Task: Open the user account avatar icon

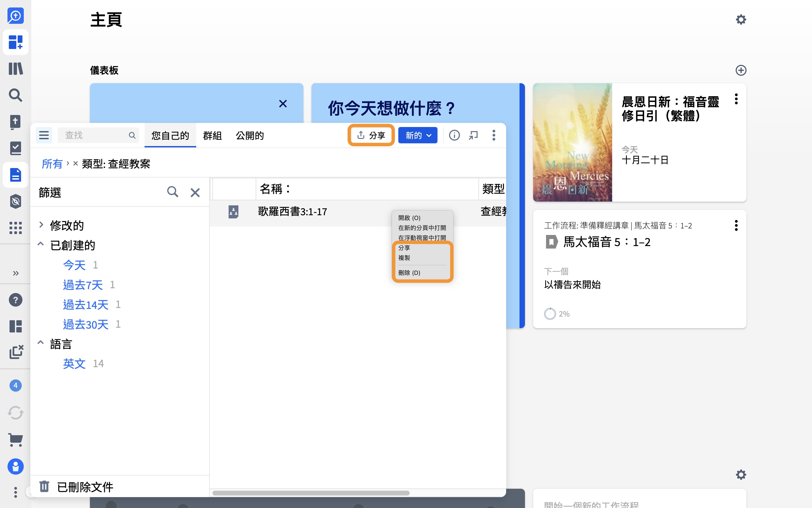Action: pyautogui.click(x=15, y=466)
